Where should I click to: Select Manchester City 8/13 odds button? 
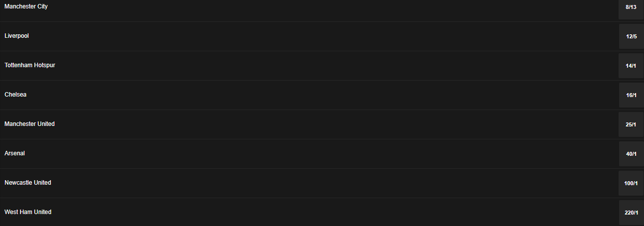point(631,7)
